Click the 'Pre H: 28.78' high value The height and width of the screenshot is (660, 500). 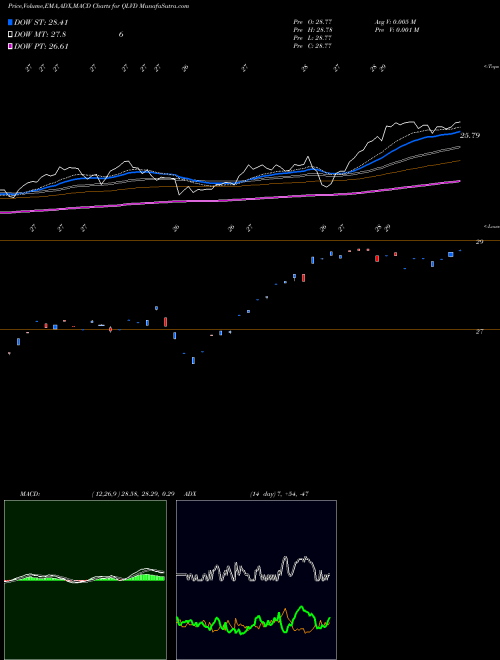[x=313, y=30]
